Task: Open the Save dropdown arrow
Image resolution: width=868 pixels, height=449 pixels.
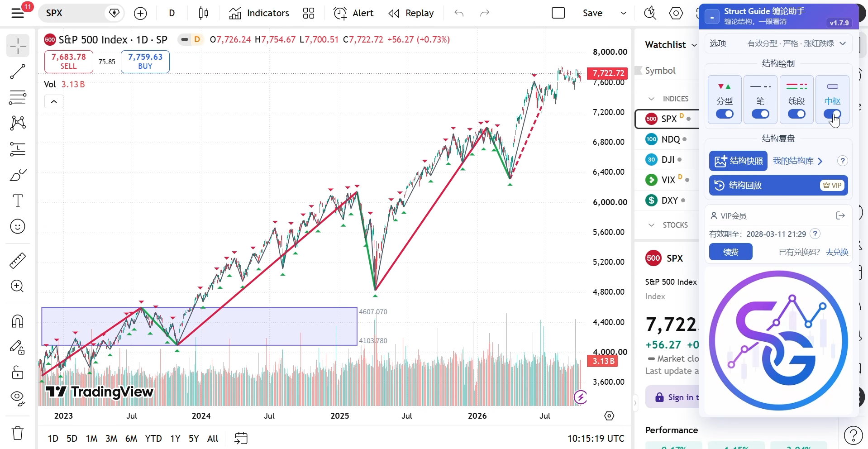Action: point(624,14)
